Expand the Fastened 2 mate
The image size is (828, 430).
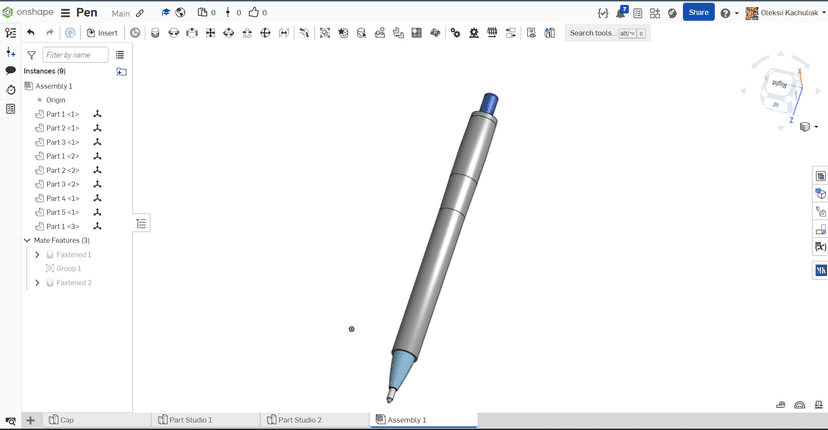tap(37, 283)
